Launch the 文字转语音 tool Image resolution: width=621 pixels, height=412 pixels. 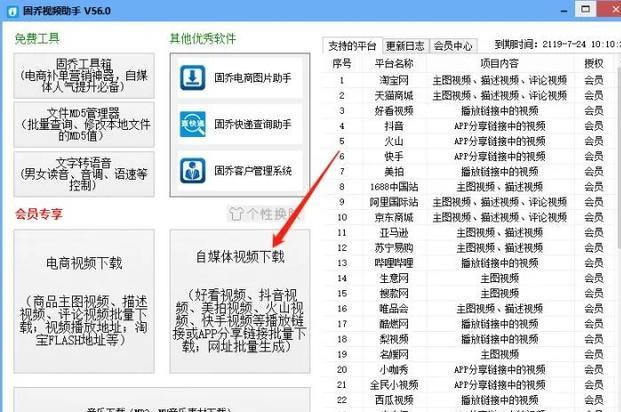click(x=84, y=174)
